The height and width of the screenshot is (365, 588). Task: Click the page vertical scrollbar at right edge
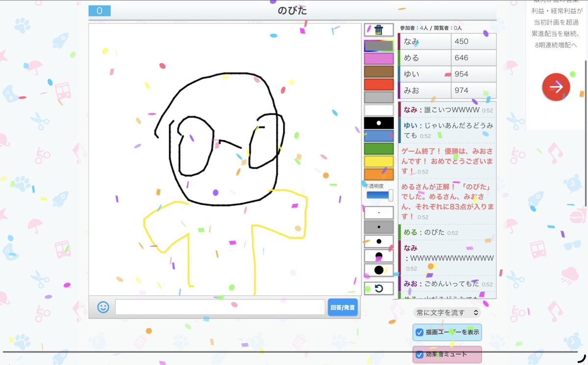point(585,133)
